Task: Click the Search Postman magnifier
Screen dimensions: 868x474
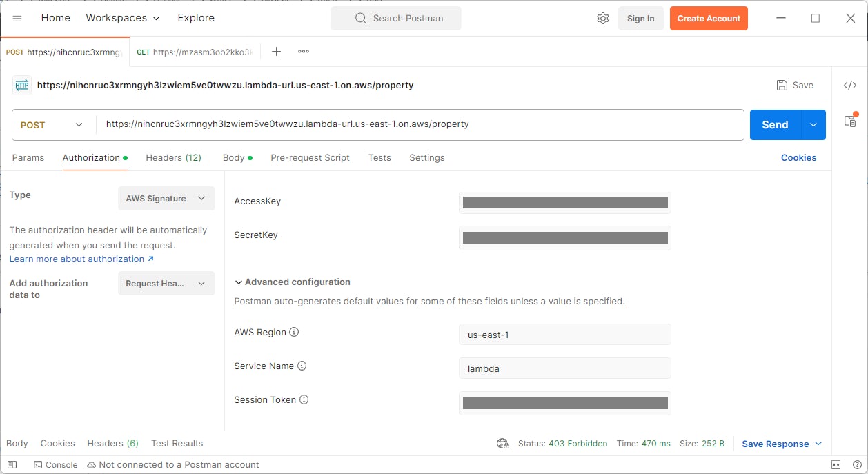Action: pyautogui.click(x=359, y=18)
